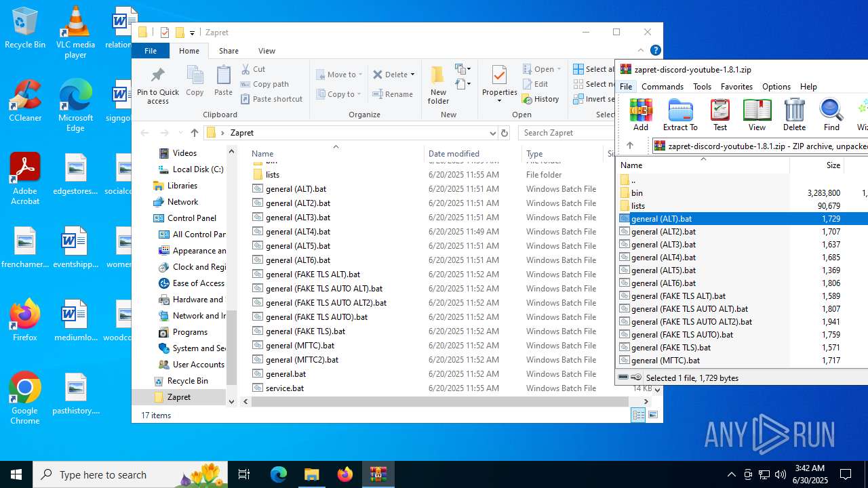Open WinRAR Options menu

[776, 87]
